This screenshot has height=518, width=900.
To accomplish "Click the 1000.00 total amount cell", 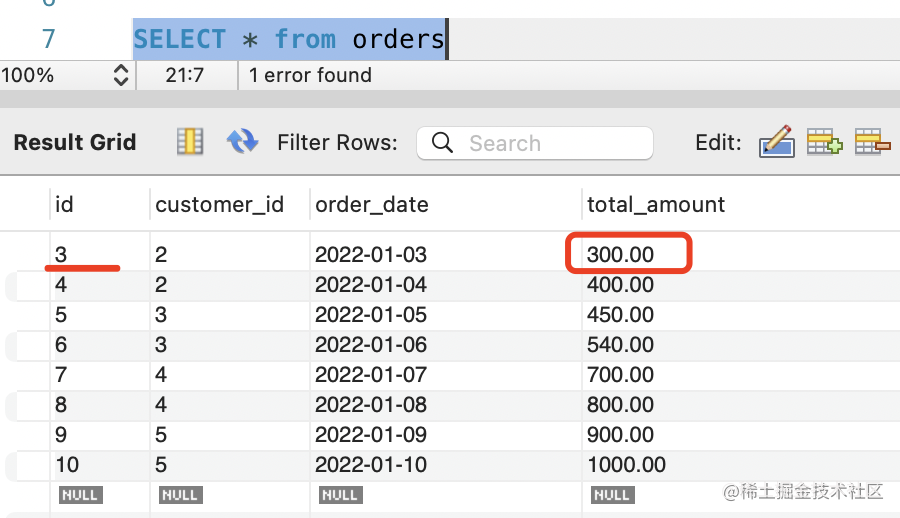I will 627,465.
